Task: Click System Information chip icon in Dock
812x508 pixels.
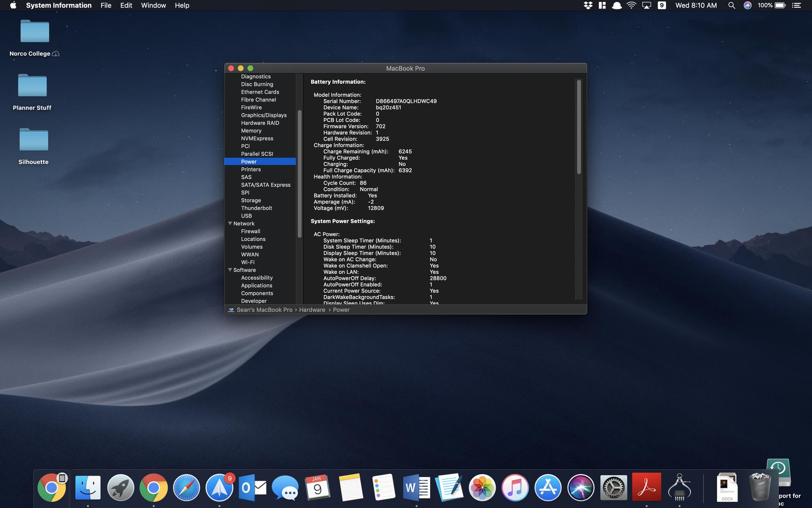Action: (x=679, y=488)
